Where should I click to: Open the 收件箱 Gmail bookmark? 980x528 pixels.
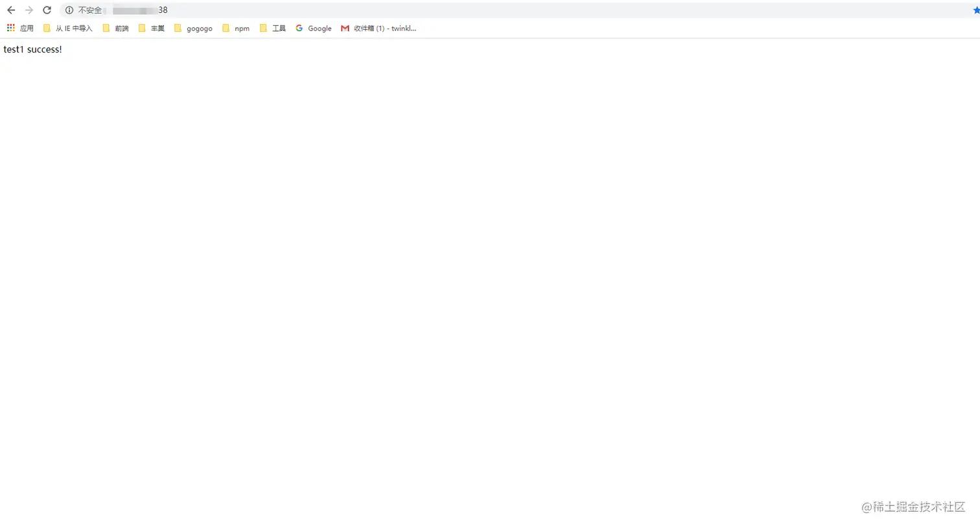[379, 29]
